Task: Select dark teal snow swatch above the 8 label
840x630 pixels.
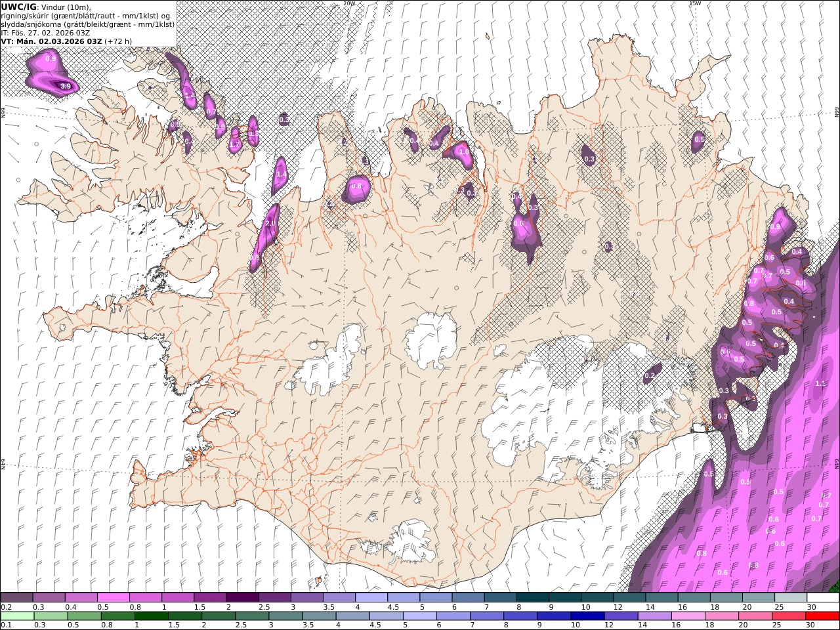Action: 533,598
